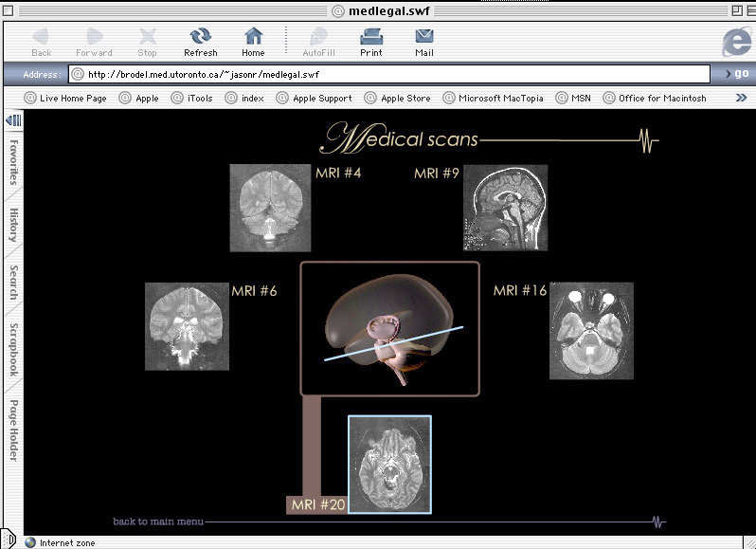This screenshot has height=549, width=756.
Task: Click the Forward navigation arrow icon
Action: pyautogui.click(x=94, y=37)
